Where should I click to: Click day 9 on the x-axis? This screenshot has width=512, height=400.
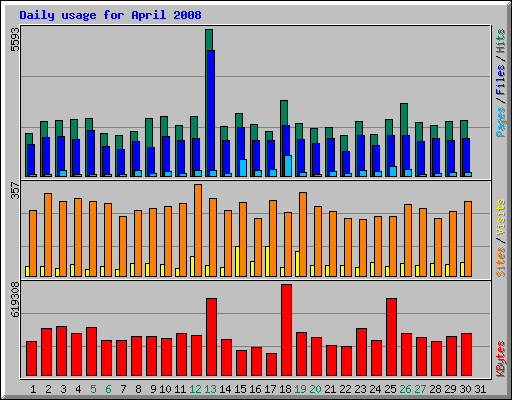[x=153, y=389]
